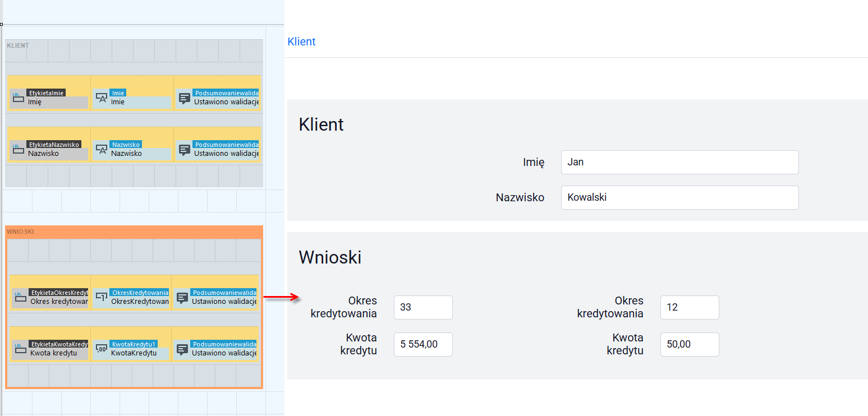Select validation summary icon in the Imie row

(x=185, y=98)
